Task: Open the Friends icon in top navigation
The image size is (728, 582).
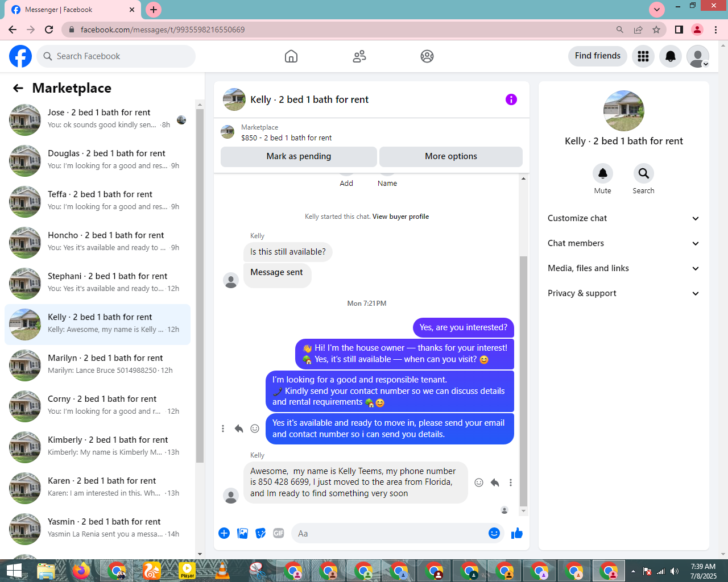Action: 359,56
